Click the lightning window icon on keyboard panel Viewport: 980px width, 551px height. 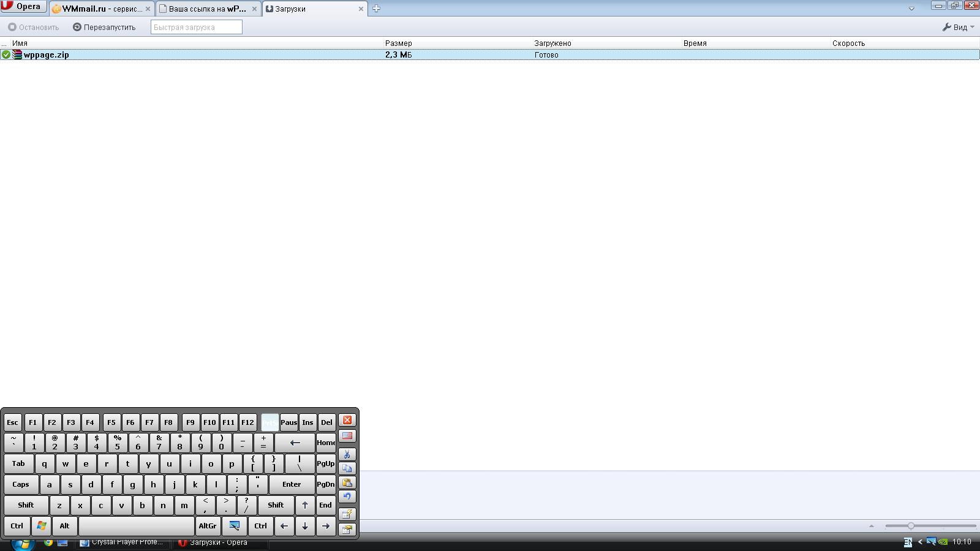[x=347, y=514]
